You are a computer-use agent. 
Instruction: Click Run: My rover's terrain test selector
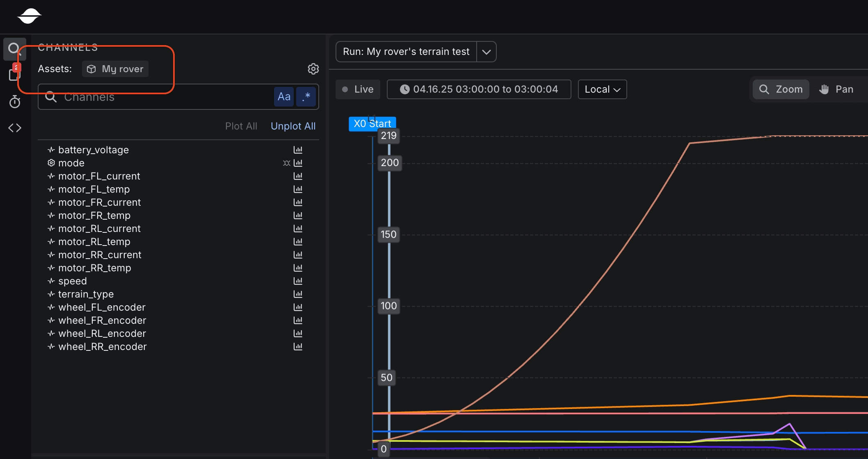click(x=406, y=52)
